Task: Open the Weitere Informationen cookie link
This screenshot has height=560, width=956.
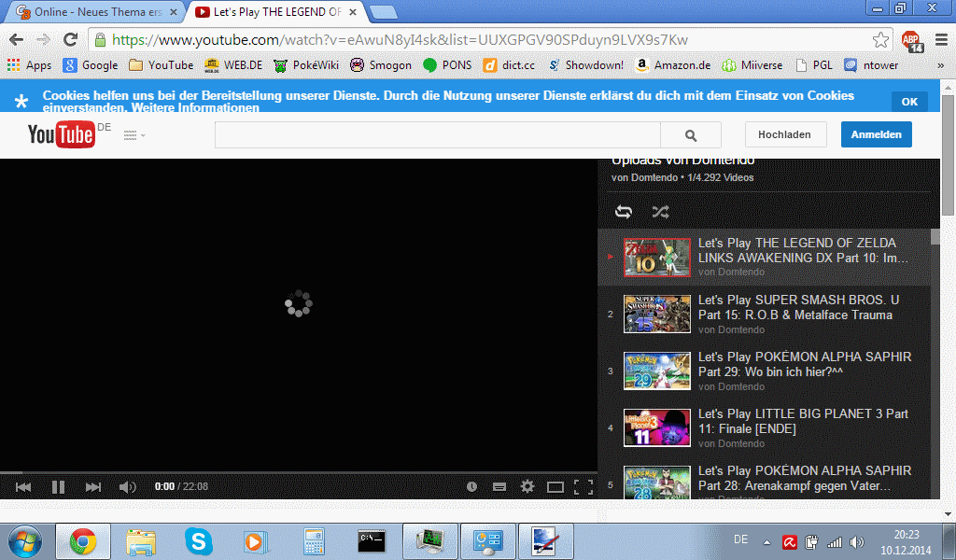Action: point(195,108)
